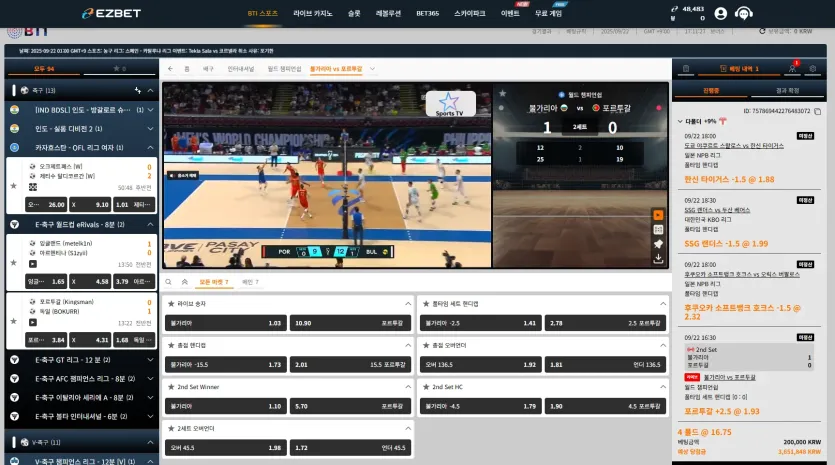Collapse the soccer (13) section
The height and width of the screenshot is (465, 835).
(x=150, y=91)
